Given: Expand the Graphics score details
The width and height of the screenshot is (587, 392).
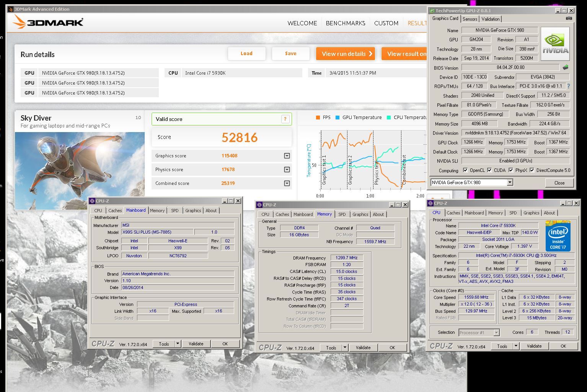Looking at the screenshot, I should pyautogui.click(x=287, y=156).
